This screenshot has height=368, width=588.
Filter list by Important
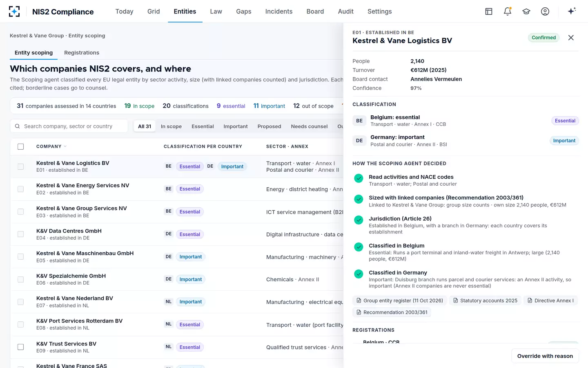click(236, 126)
